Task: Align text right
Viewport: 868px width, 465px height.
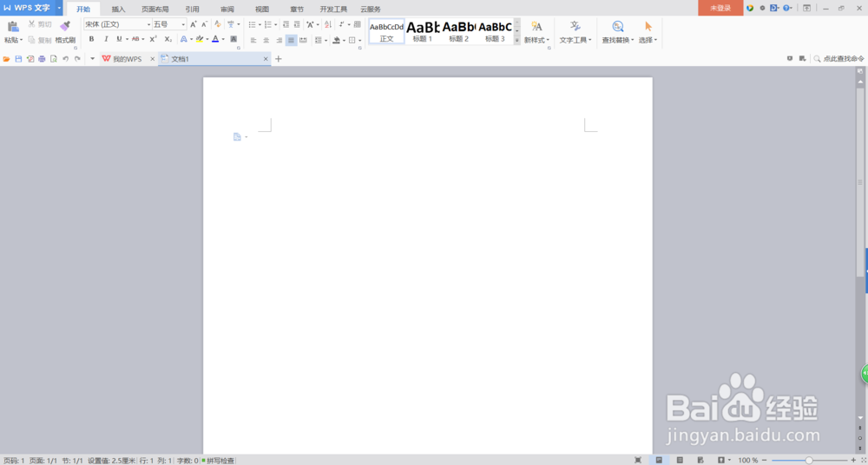Action: 279,40
